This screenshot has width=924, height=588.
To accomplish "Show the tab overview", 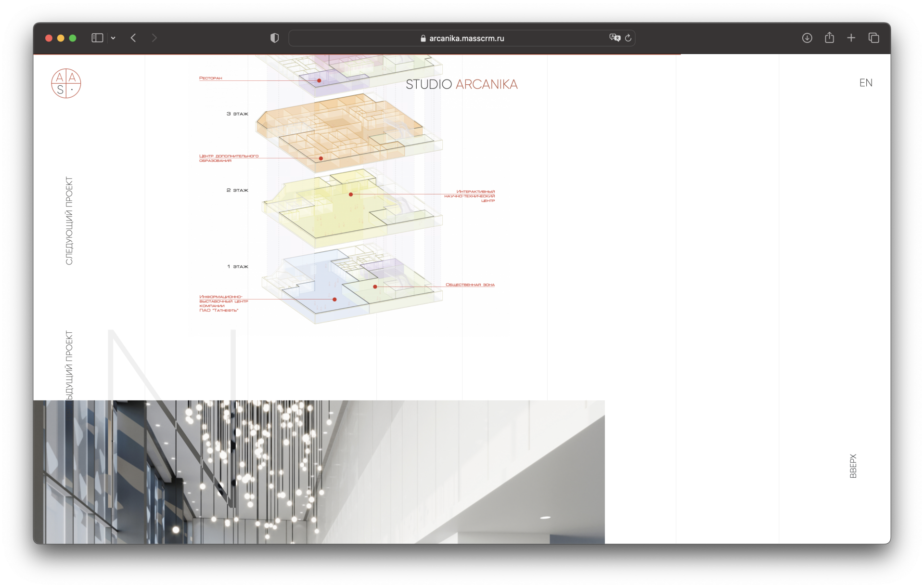I will coord(874,38).
